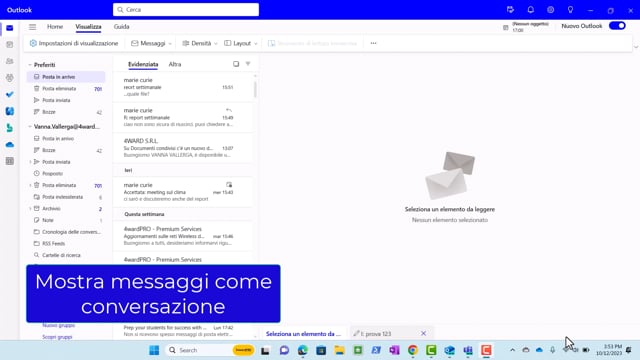Open Bozze folder under Preferiti

point(66,112)
